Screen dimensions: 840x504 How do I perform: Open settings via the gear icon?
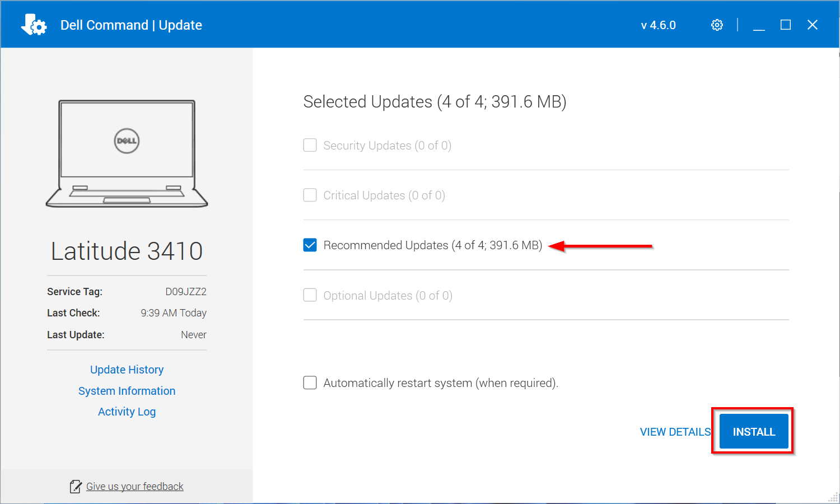tap(717, 25)
